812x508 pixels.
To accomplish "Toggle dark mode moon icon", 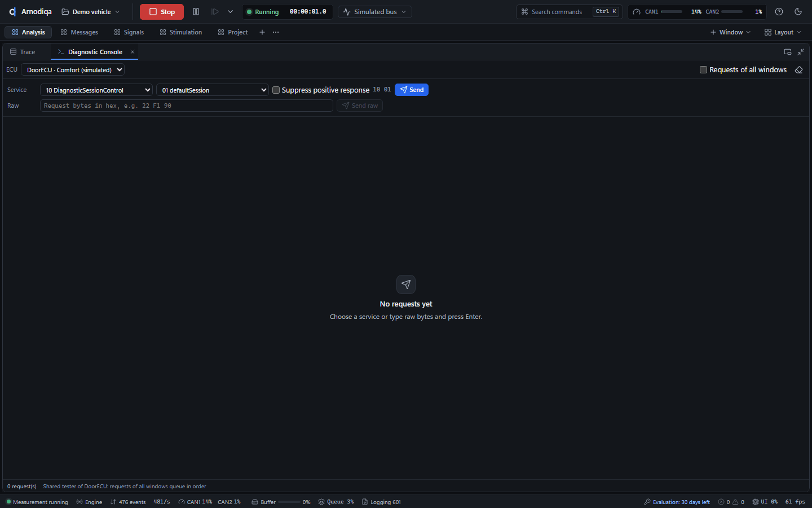I will (x=798, y=12).
